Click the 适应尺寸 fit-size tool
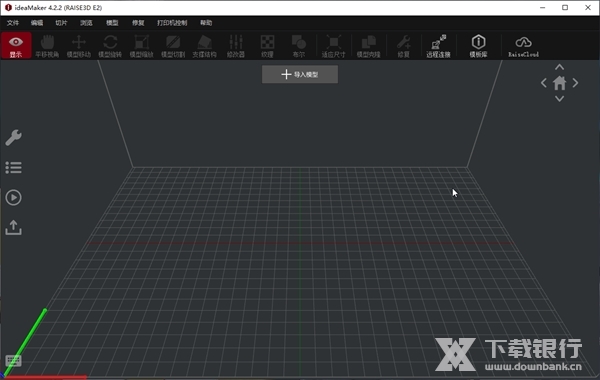Viewport: 600px width, 380px height. [333, 46]
